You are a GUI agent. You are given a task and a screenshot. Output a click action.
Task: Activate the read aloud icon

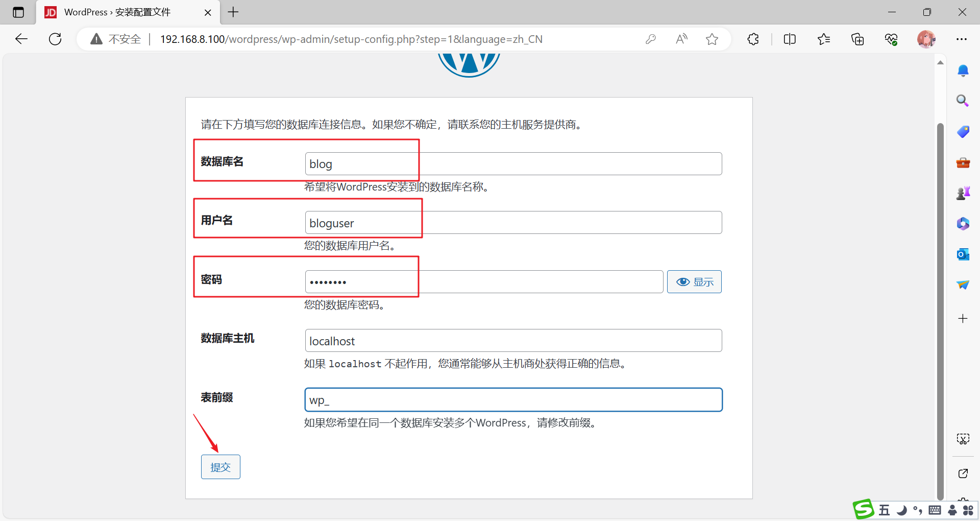(x=681, y=39)
